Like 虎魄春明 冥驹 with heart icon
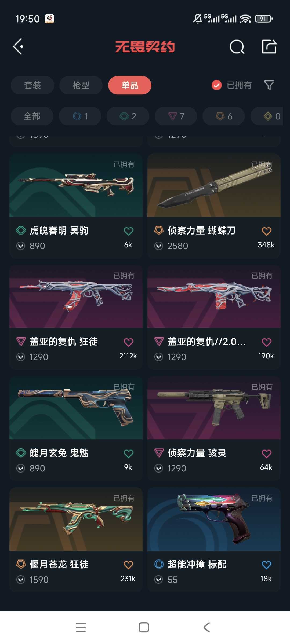 click(128, 231)
